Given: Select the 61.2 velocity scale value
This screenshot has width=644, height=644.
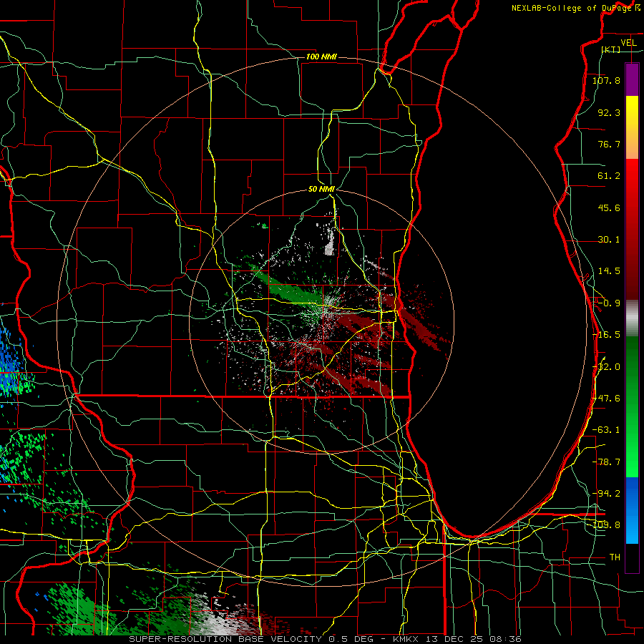Looking at the screenshot, I should coord(609,175).
